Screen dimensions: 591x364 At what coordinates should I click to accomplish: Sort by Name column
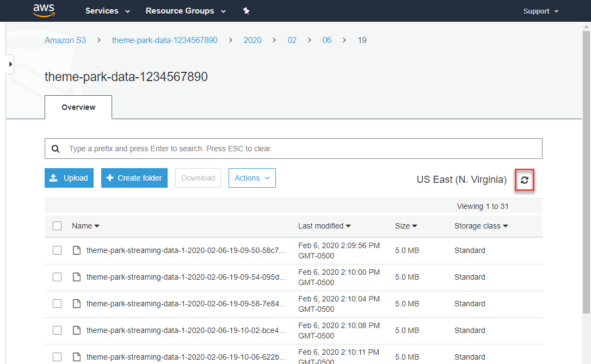pos(85,226)
